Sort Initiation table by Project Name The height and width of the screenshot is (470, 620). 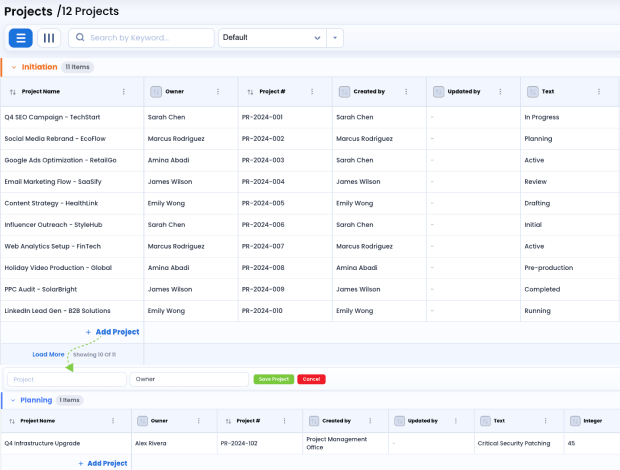tap(13, 92)
